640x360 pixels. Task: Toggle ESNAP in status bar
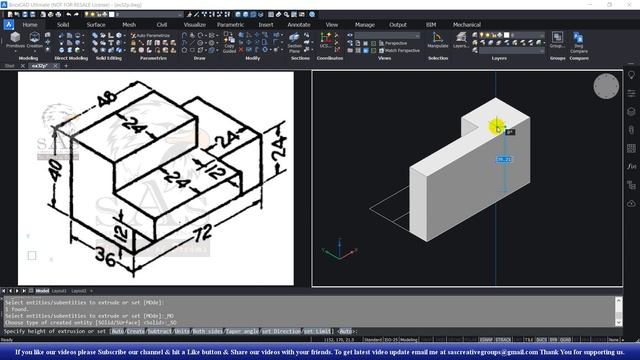coord(486,340)
